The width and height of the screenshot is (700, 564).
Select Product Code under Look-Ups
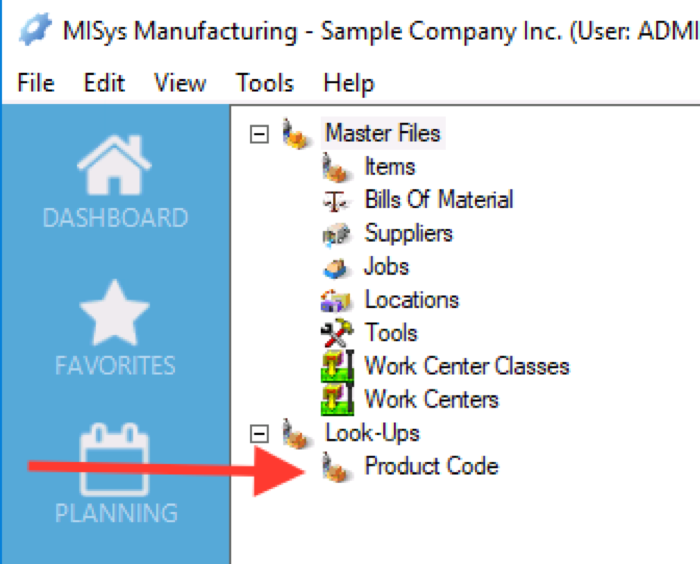click(431, 466)
